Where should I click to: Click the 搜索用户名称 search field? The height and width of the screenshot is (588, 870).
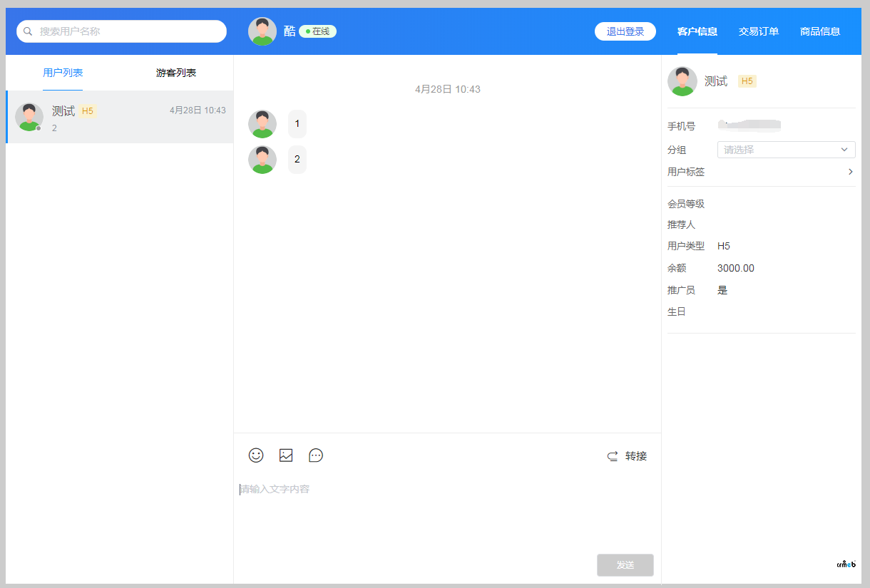[x=121, y=31]
